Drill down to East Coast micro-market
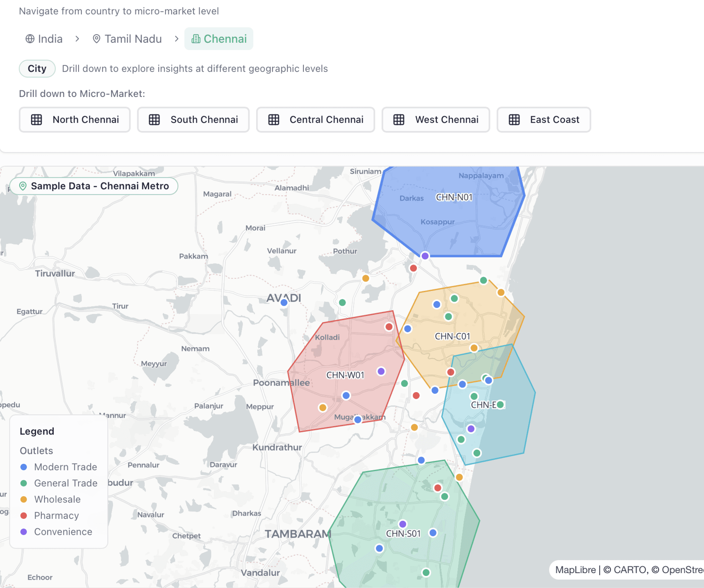The width and height of the screenshot is (704, 588). [x=543, y=120]
